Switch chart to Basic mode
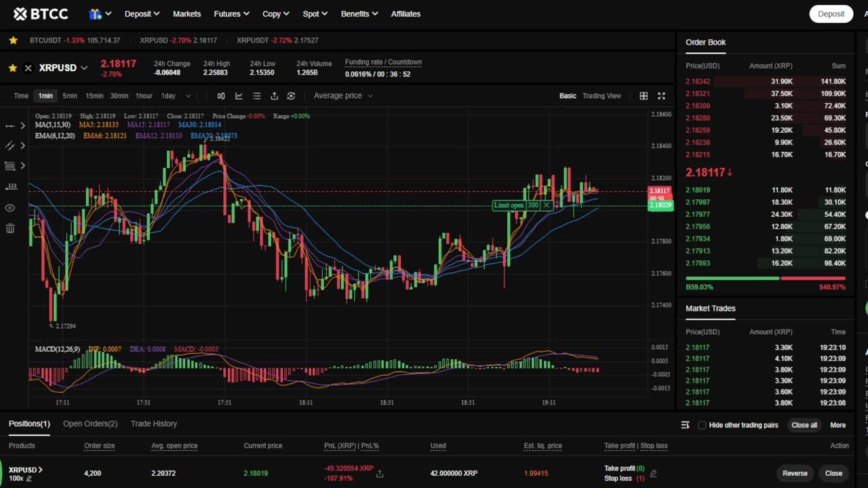The height and width of the screenshot is (488, 868). point(568,96)
